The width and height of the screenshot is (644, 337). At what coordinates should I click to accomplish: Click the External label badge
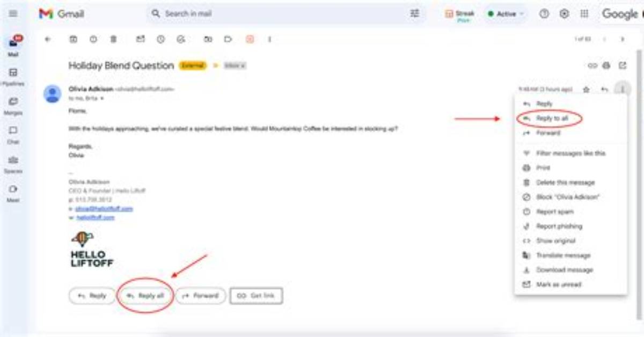tap(193, 65)
